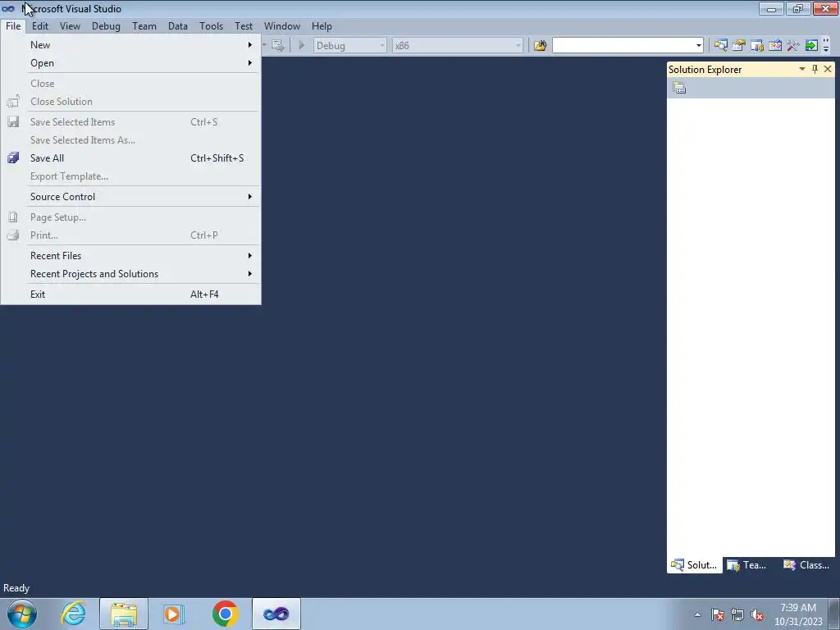Expand the Recent Files submenu
Image resolution: width=840 pixels, height=630 pixels.
[x=130, y=256]
